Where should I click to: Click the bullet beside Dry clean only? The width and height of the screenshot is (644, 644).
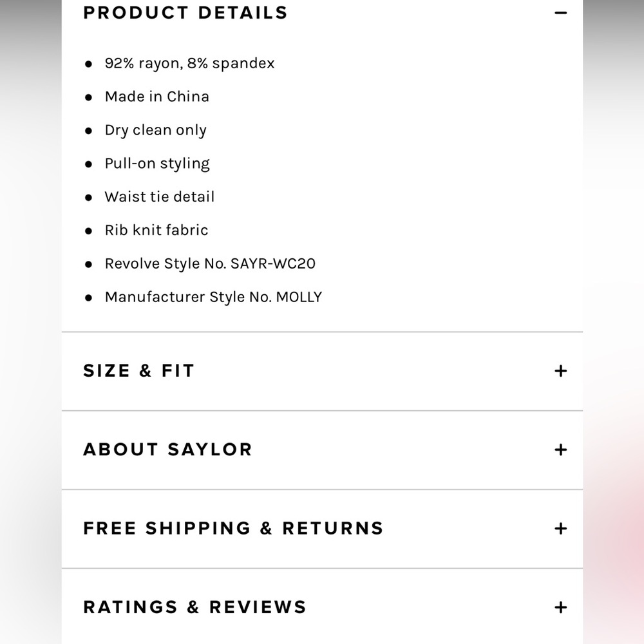(x=88, y=131)
